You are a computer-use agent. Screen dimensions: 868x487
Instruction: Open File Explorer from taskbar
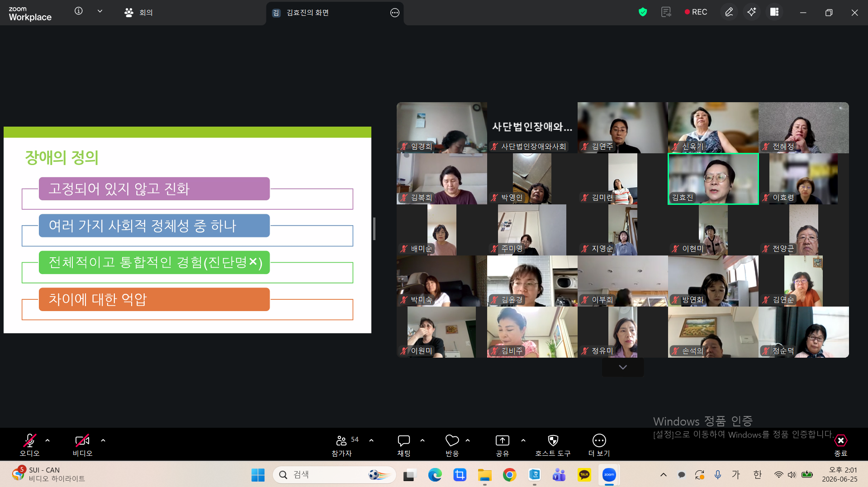484,475
